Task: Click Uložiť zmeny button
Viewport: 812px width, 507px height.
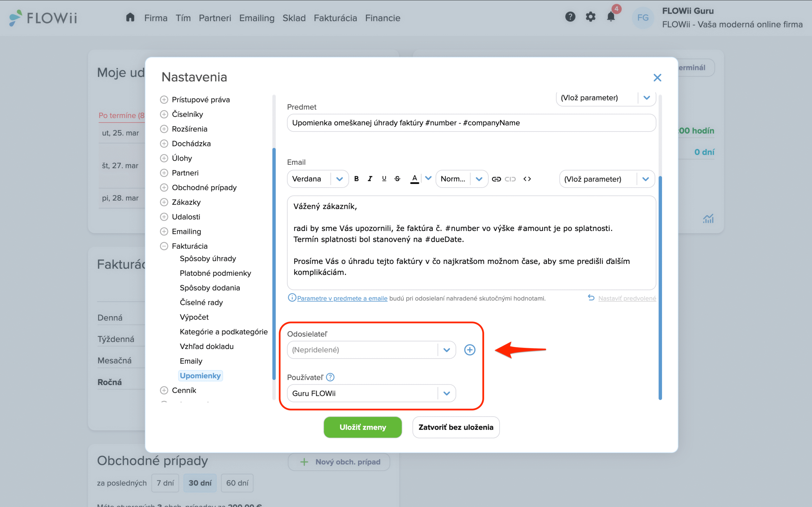Action: pos(362,427)
